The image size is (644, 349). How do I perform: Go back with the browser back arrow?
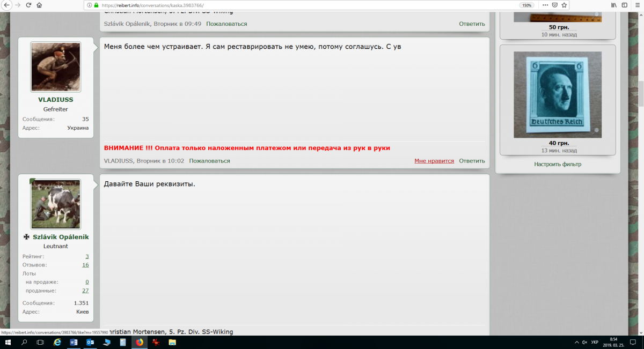tap(6, 5)
